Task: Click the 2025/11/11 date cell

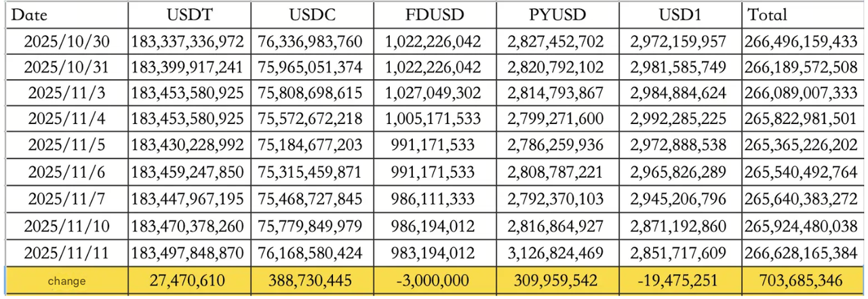Action: (66, 253)
